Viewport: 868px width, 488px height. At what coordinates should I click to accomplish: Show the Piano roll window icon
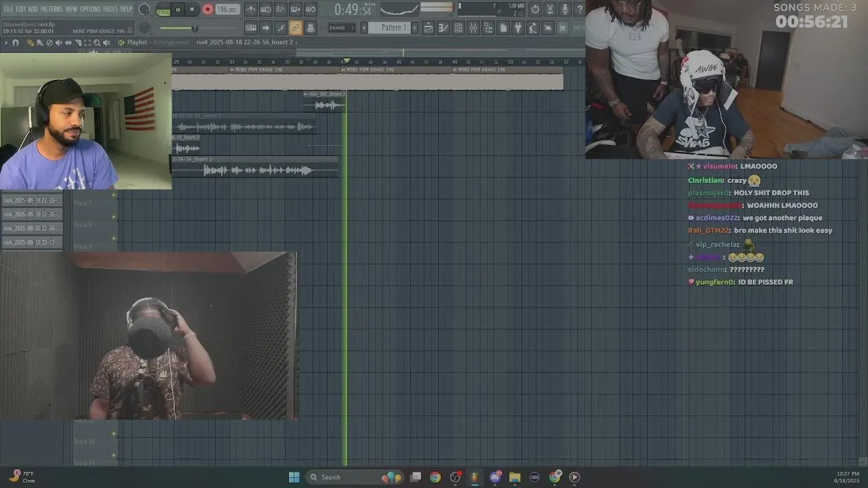tap(443, 28)
